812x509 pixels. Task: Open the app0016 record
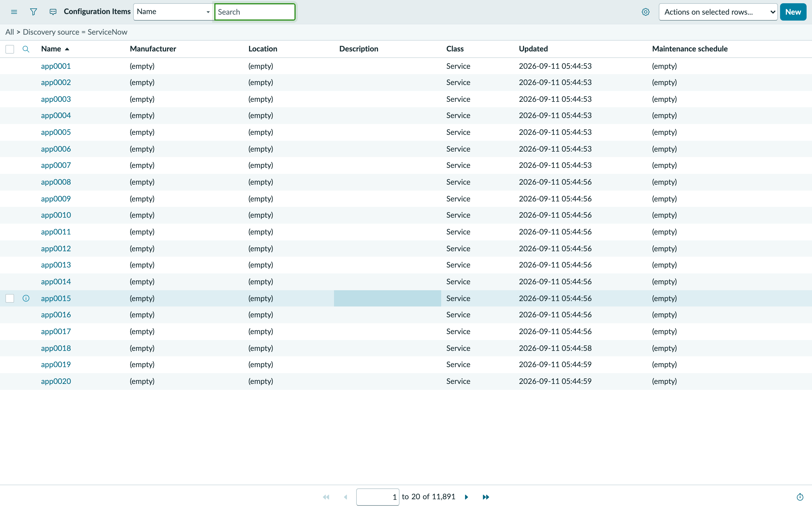click(x=56, y=315)
